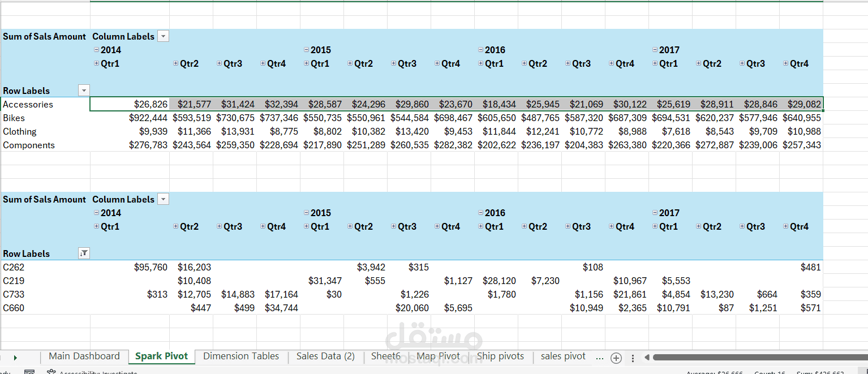Open the filtered Row Labels button above C262
868x374 pixels.
click(x=84, y=253)
